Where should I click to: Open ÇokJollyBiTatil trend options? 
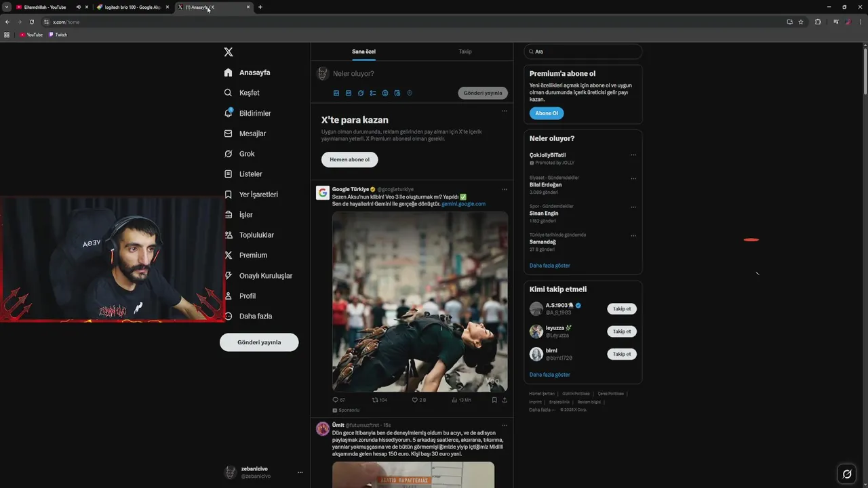[633, 155]
